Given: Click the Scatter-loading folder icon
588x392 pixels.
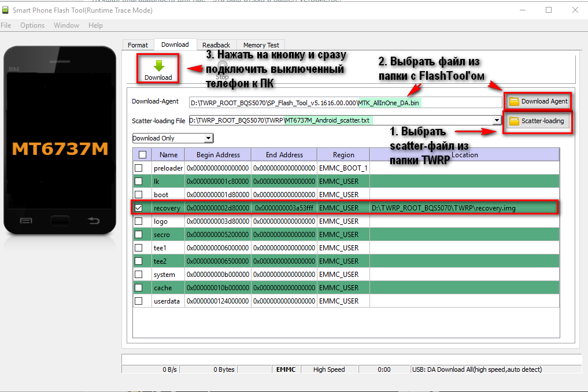Looking at the screenshot, I should click(x=514, y=121).
